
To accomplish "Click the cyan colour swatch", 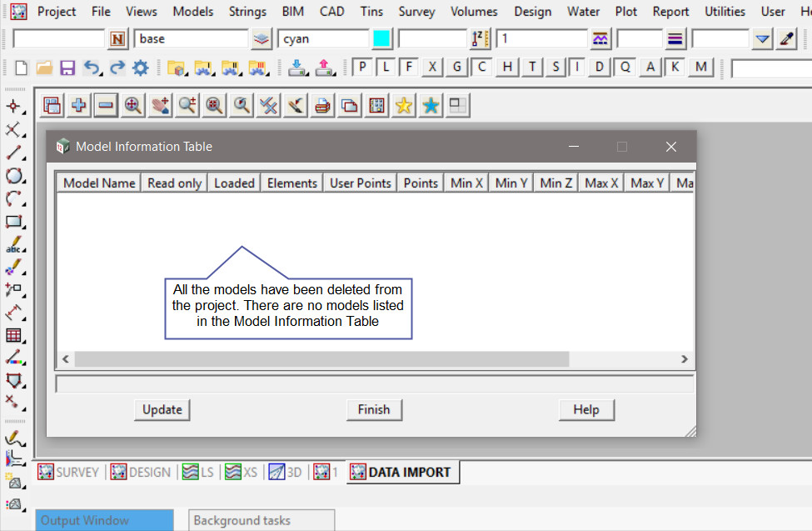I will [381, 39].
